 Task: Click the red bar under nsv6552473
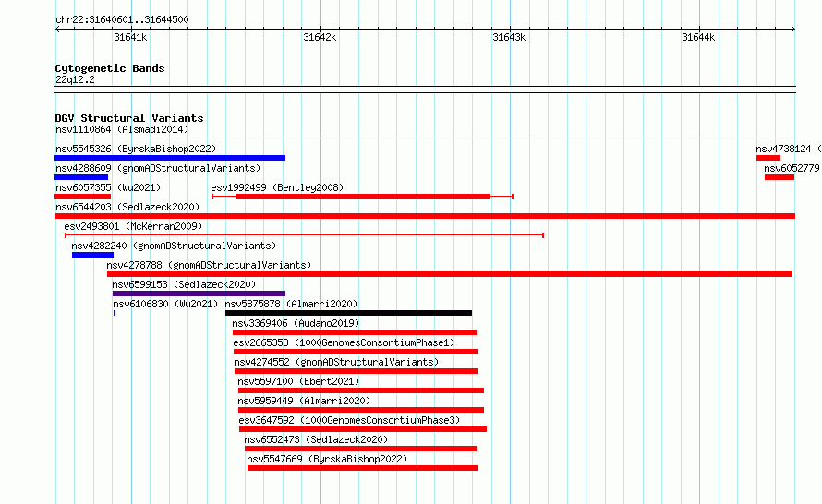click(361, 449)
